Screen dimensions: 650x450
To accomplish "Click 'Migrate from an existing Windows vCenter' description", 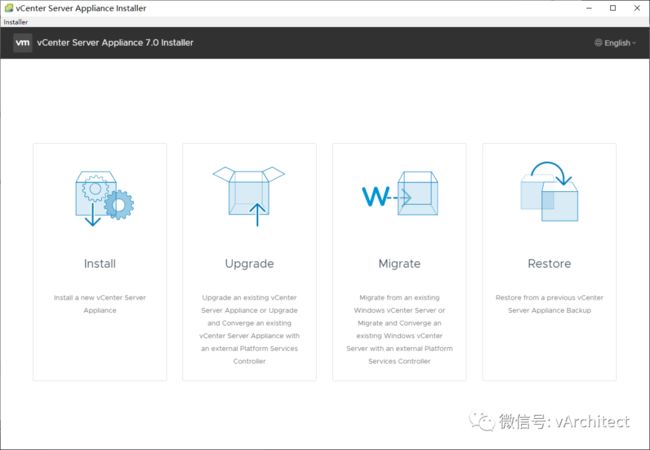I will tap(400, 329).
